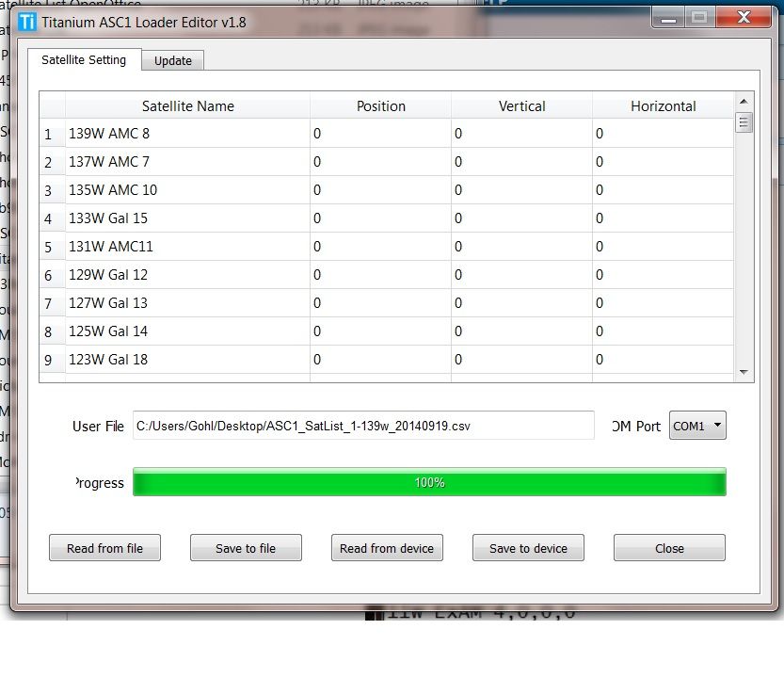This screenshot has height=678, width=784.
Task: Click Position value for 139W AMC 8
Action: point(380,134)
